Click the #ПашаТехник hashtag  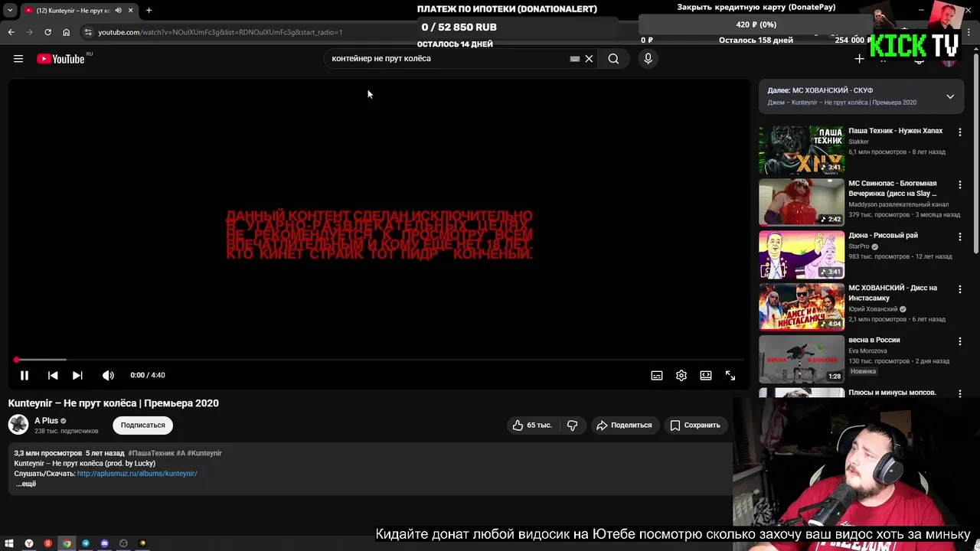[x=152, y=453]
